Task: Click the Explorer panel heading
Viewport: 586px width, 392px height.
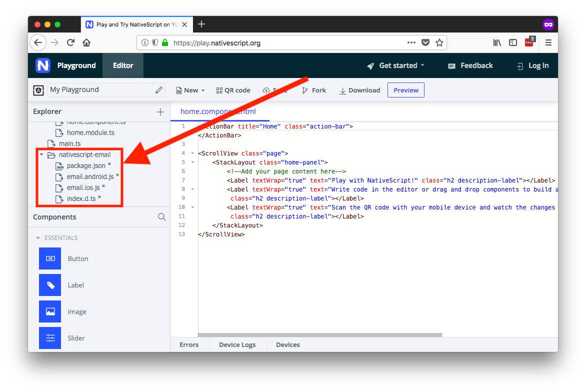Action: [x=47, y=111]
